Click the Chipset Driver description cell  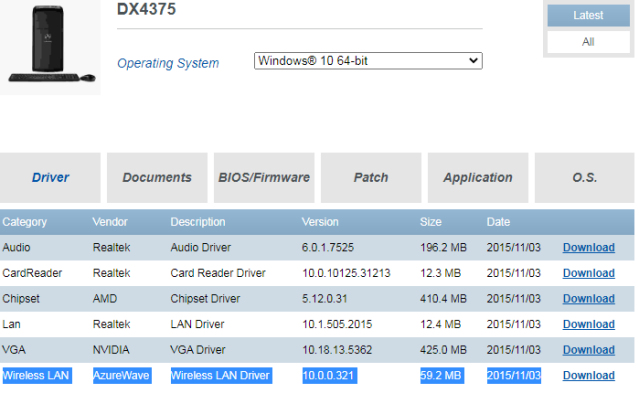tap(205, 299)
